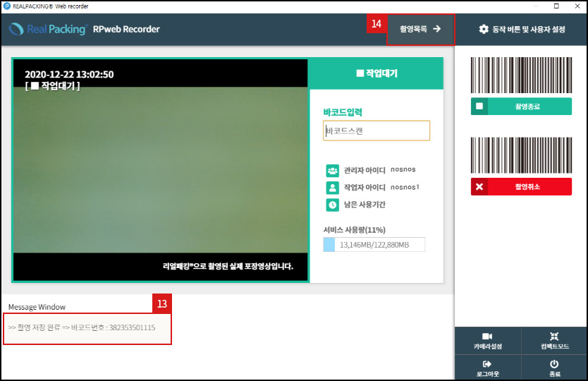This screenshot has width=588, height=381.
Task: Click the 촬영종료 green button
Action: (x=521, y=107)
